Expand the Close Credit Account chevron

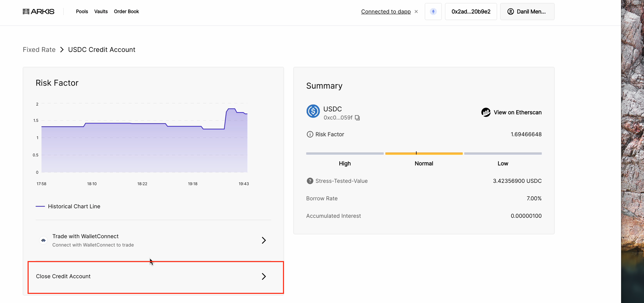coord(264,276)
